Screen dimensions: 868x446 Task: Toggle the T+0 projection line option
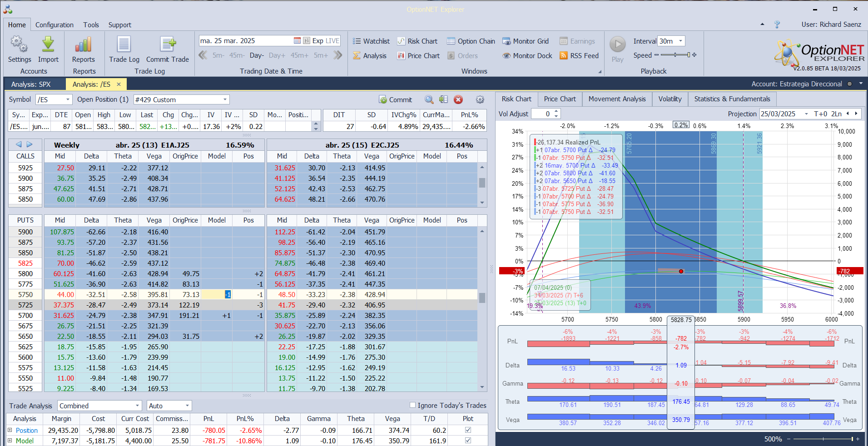(821, 114)
